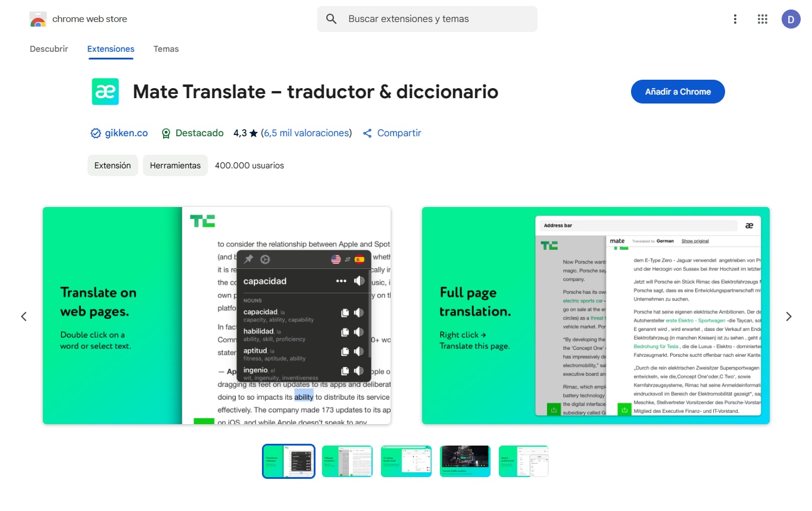Viewport: 812px width, 511px height.
Task: Click the Mate Translate extension logo
Action: tap(105, 92)
